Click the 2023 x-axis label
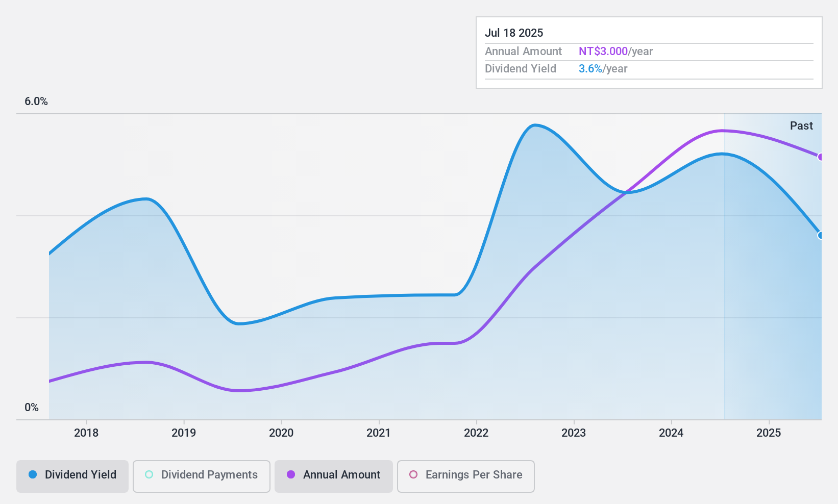 tap(574, 433)
